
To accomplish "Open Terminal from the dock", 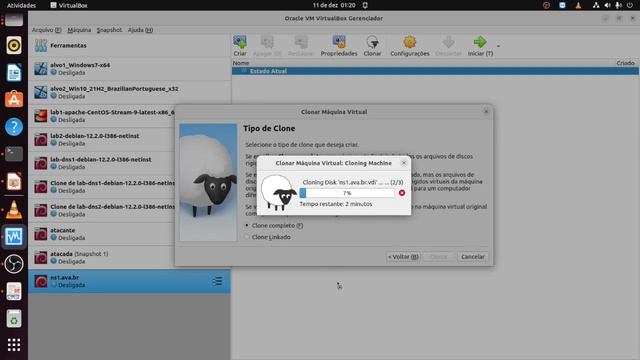I will point(14,154).
